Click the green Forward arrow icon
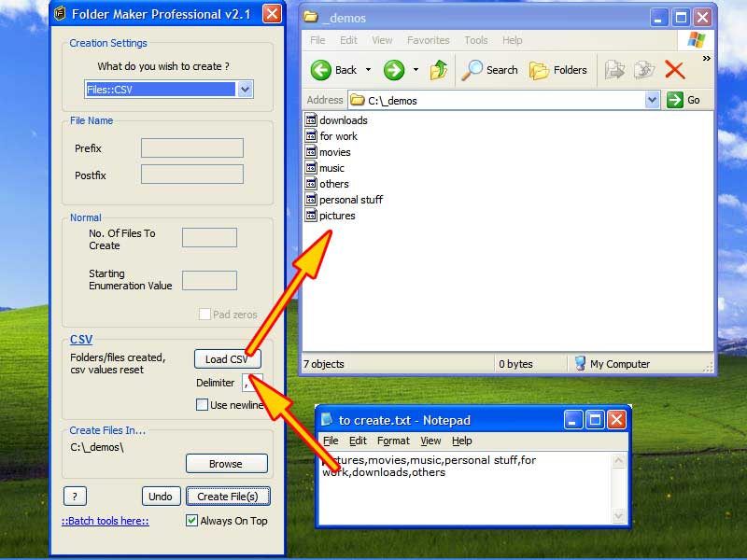Image resolution: width=747 pixels, height=560 pixels. [x=394, y=70]
